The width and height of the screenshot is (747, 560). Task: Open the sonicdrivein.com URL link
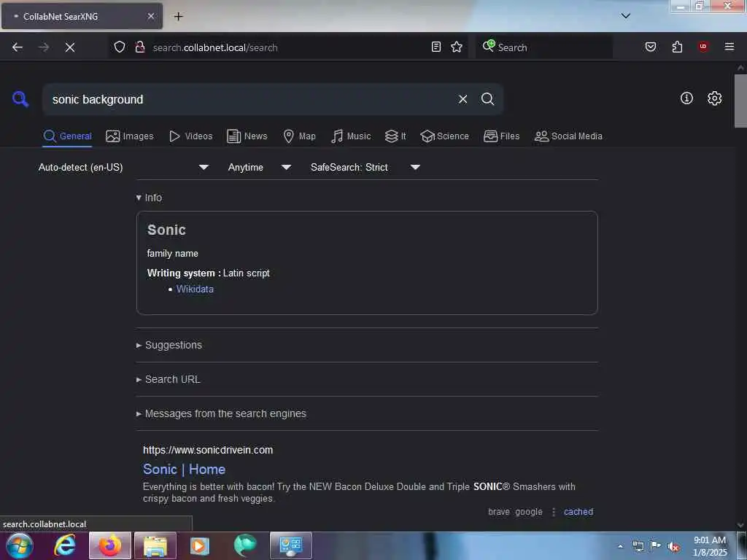pos(208,450)
